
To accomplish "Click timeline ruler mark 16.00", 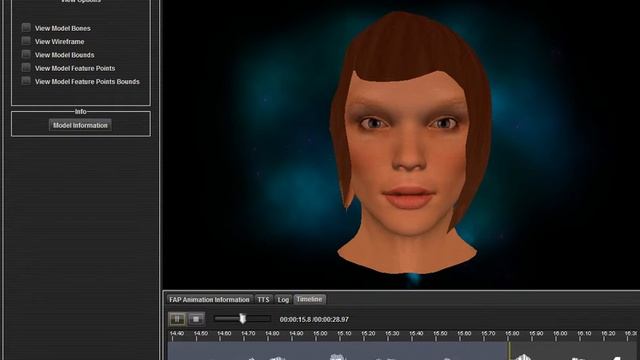I will pyautogui.click(x=560, y=333).
